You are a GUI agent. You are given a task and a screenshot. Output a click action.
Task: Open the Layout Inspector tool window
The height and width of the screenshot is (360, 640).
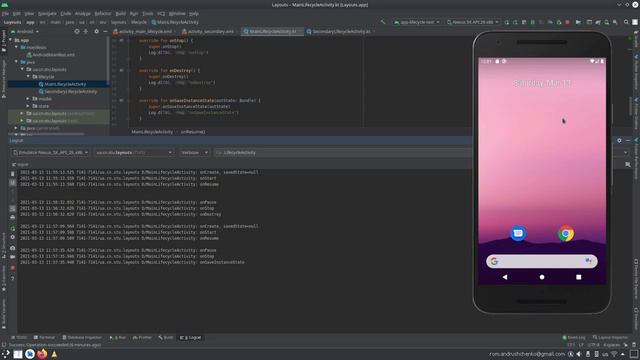tap(611, 338)
